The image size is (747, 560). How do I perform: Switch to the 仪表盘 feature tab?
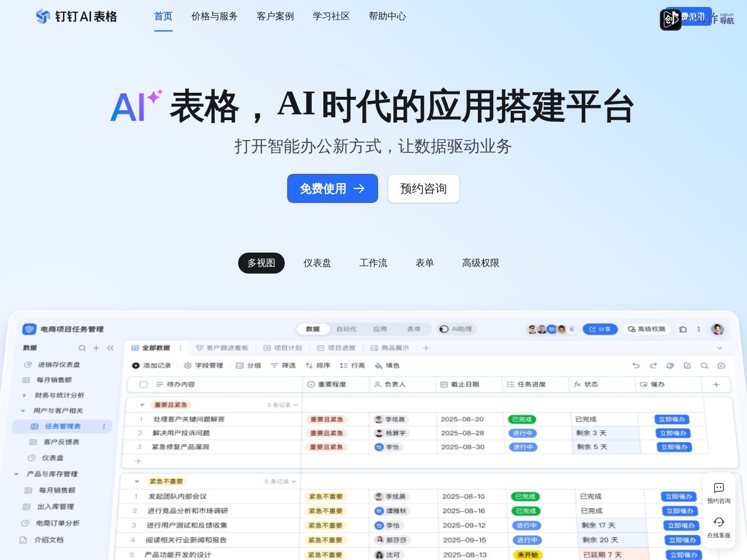pyautogui.click(x=317, y=263)
